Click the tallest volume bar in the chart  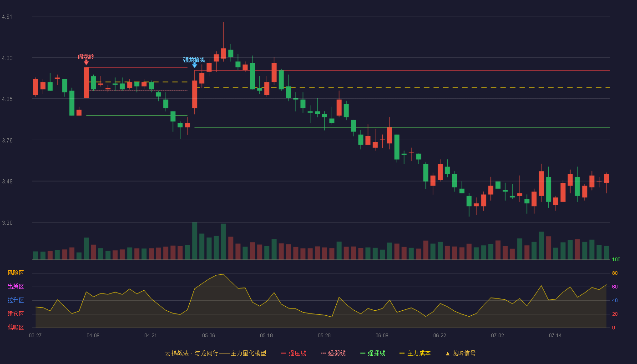[194, 241]
